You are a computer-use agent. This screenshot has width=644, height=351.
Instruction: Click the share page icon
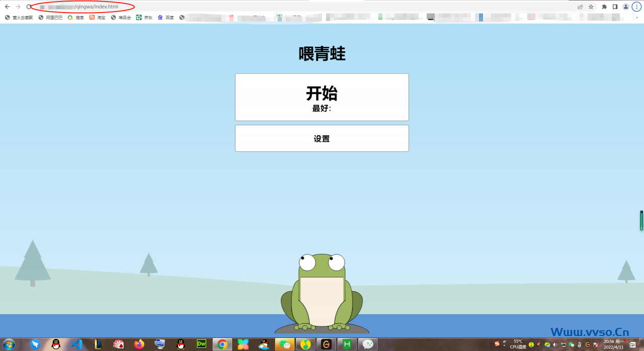[x=580, y=7]
